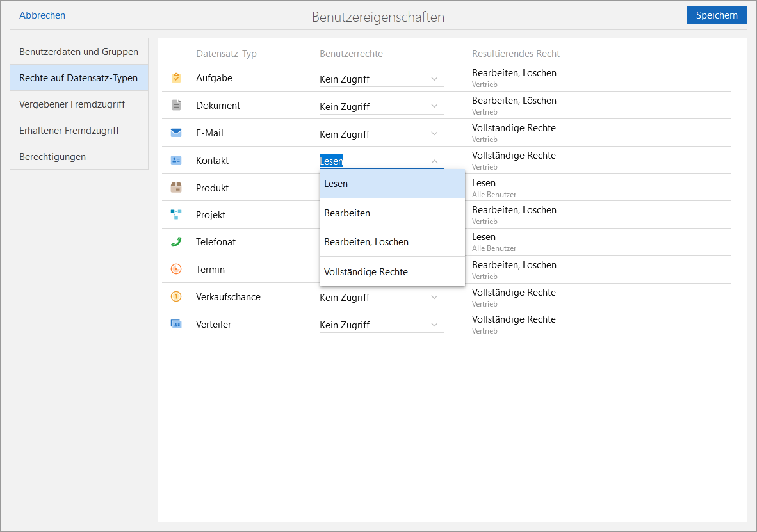
Task: Click the Projekt structure icon
Action: click(176, 214)
